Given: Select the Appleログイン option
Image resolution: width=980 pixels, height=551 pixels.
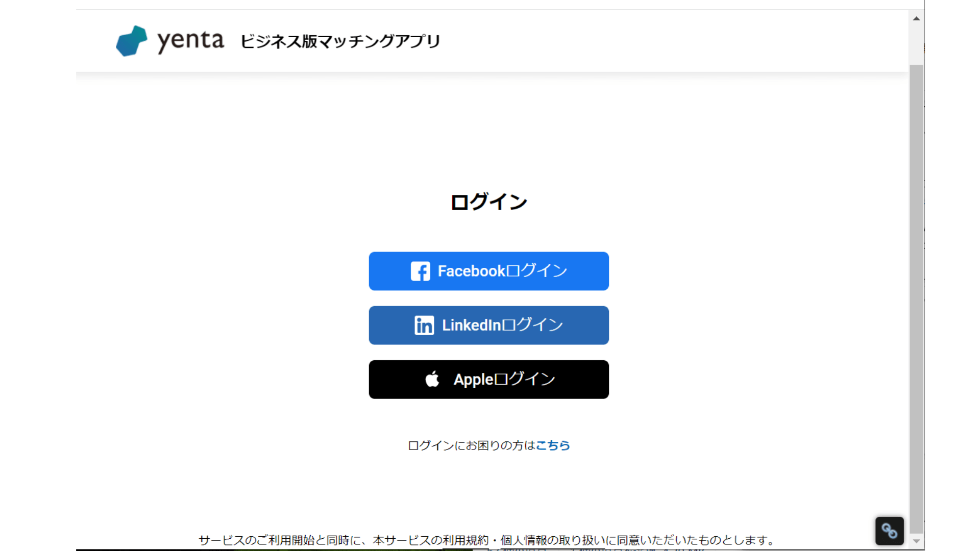Looking at the screenshot, I should pyautogui.click(x=488, y=379).
